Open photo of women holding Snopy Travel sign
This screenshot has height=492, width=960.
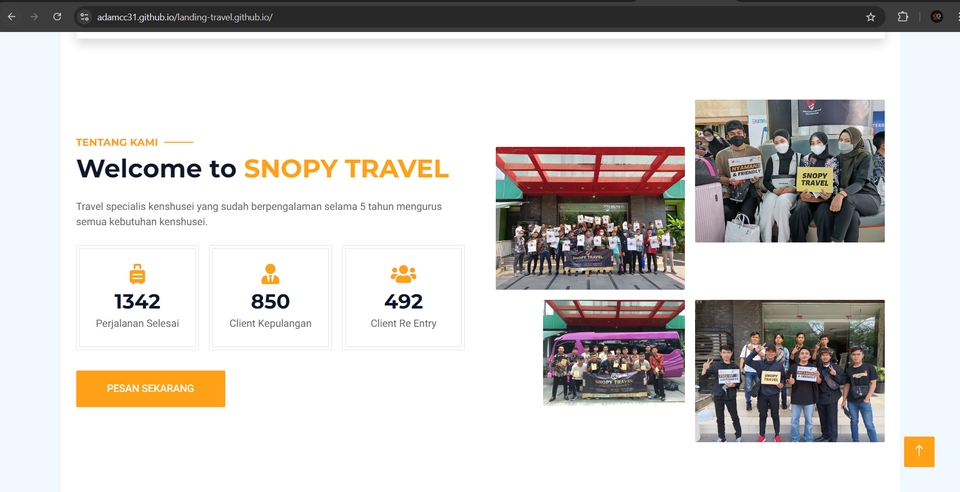(x=790, y=171)
